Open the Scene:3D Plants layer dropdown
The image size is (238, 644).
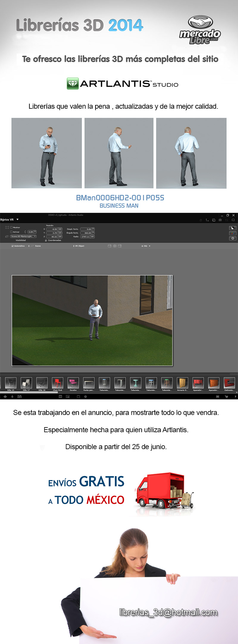tap(23, 236)
